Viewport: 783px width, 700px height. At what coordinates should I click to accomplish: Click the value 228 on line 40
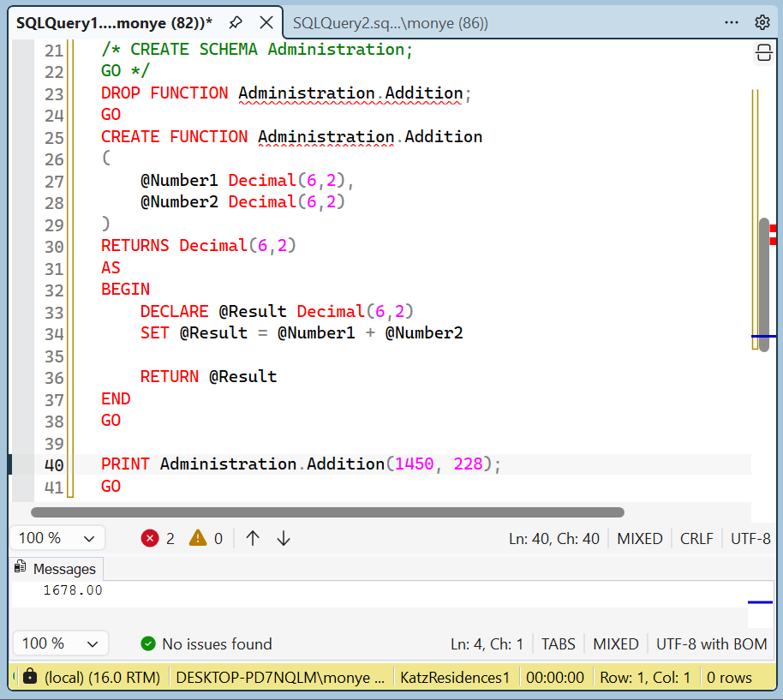tap(468, 464)
